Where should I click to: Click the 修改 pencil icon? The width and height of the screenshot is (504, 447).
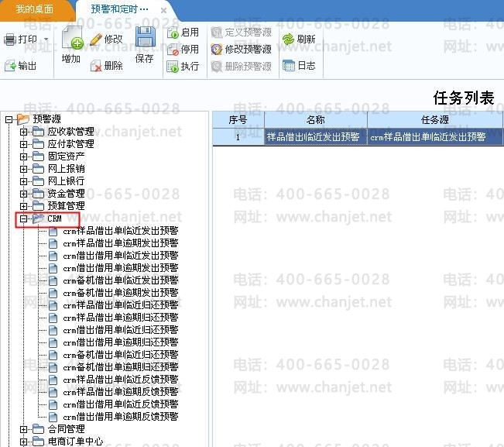[96, 40]
